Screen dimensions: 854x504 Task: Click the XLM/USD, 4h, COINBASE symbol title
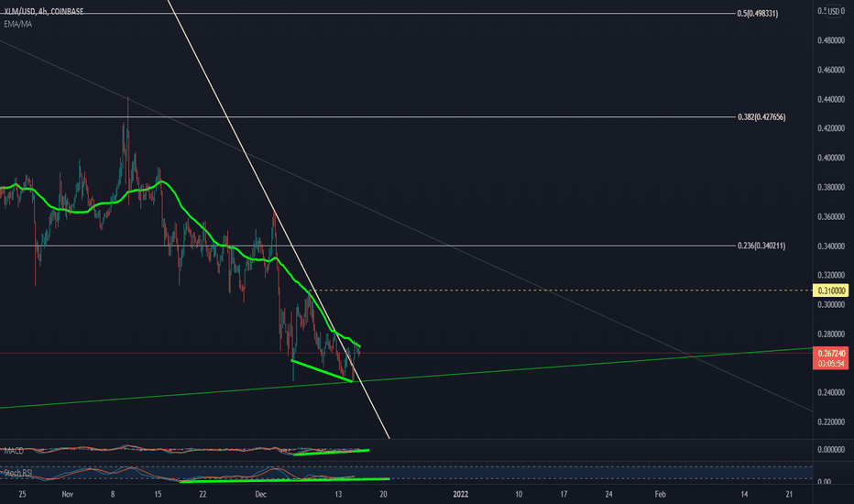(x=44, y=11)
